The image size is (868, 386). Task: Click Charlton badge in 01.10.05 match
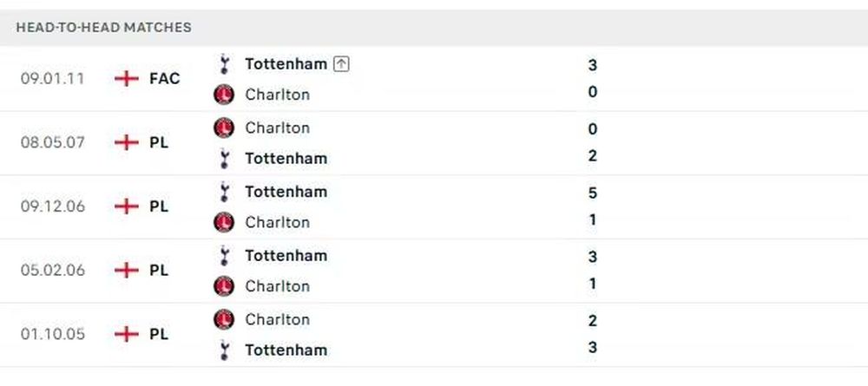pyautogui.click(x=224, y=319)
